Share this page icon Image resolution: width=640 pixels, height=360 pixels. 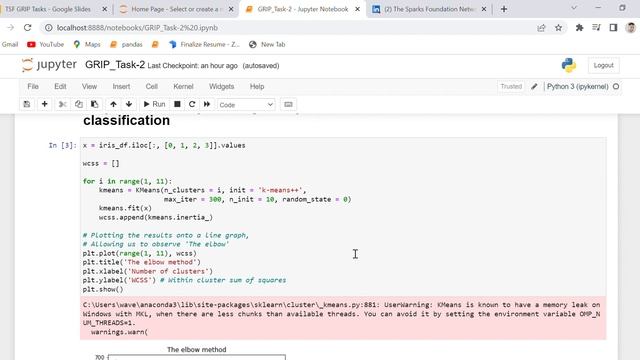tap(541, 28)
